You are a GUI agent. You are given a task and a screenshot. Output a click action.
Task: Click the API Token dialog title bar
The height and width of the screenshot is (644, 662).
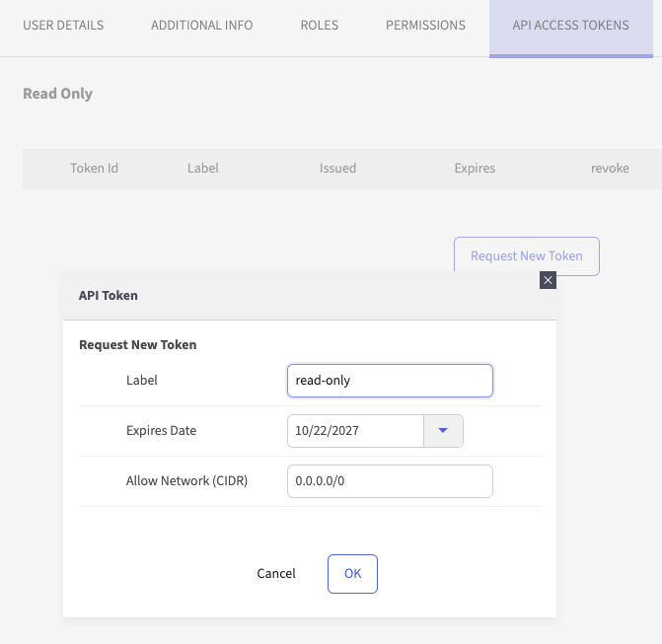point(296,295)
